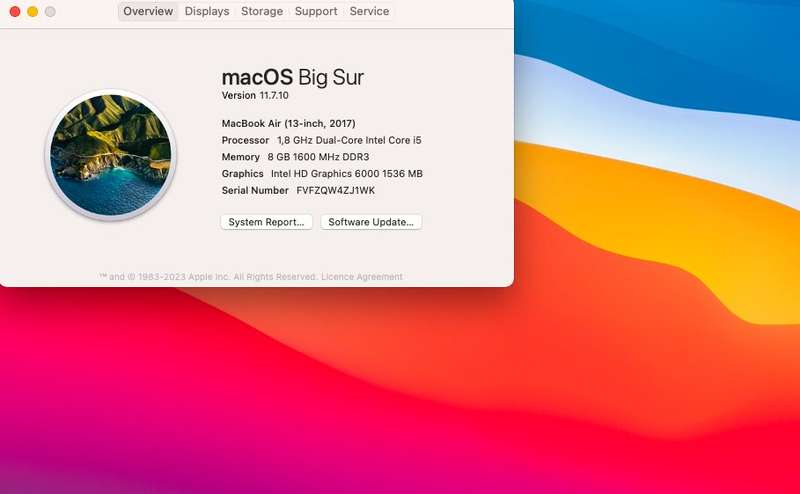Select the Version 11.7.10 text
Screen dimensions: 800x494
coord(255,95)
